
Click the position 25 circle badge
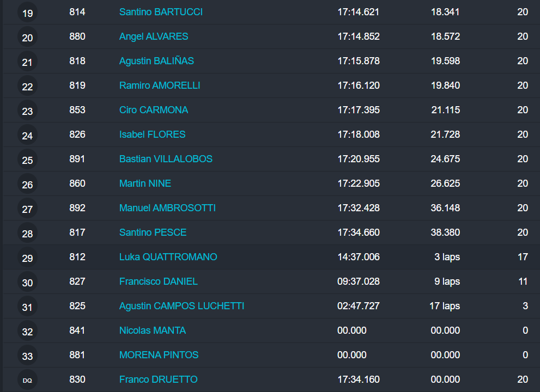27,160
